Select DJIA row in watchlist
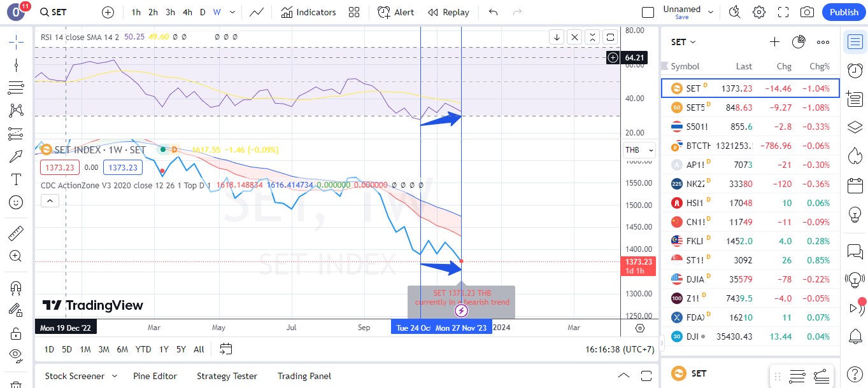This screenshot has width=868, height=388. [750, 279]
